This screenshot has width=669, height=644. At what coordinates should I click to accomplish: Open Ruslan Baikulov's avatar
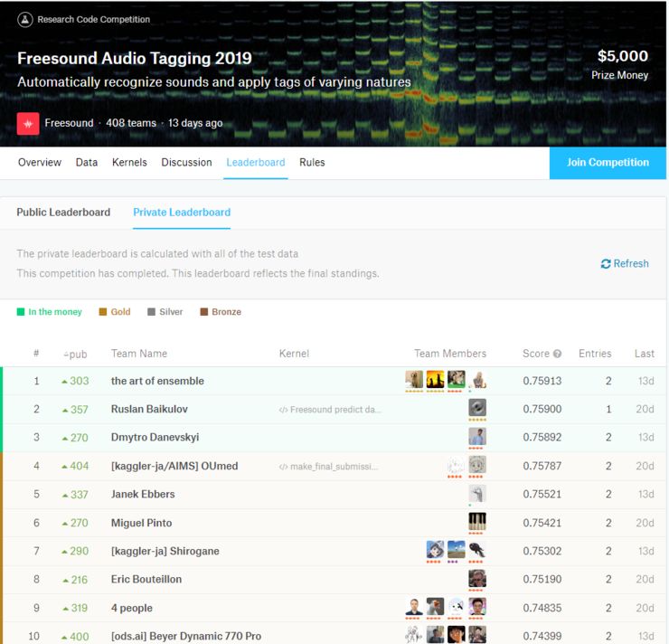[x=477, y=408]
